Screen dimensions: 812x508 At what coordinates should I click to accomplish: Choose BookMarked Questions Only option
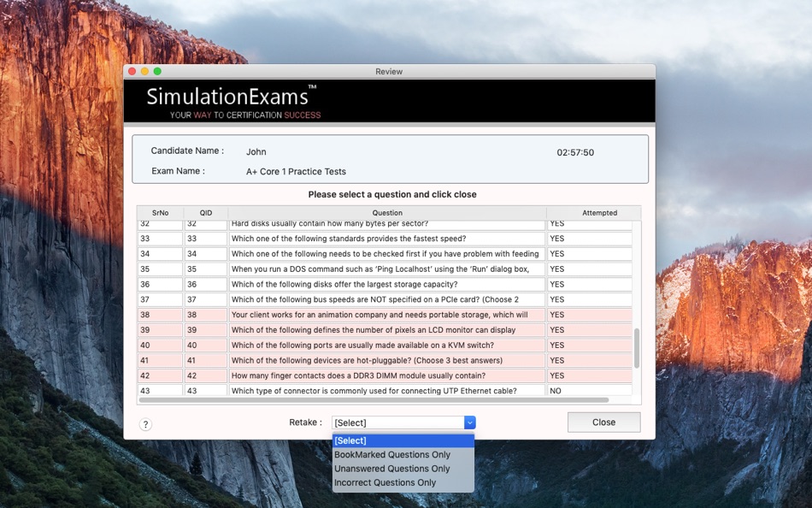(x=403, y=455)
